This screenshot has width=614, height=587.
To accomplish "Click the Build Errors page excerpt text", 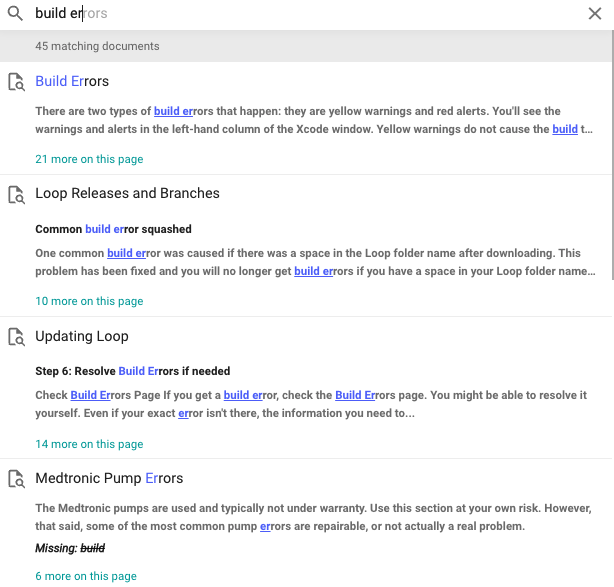I will click(314, 120).
